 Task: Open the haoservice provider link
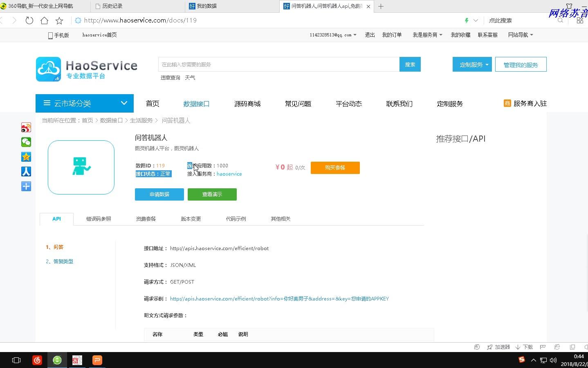point(229,174)
